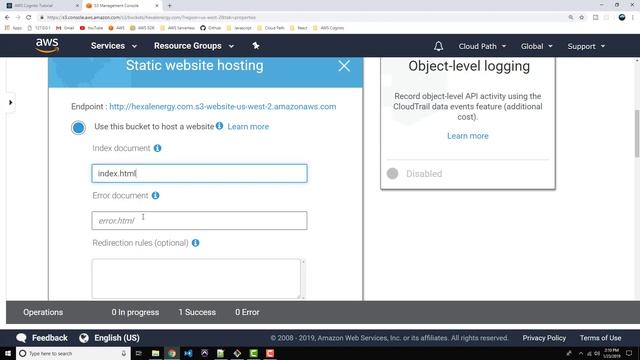640x360 pixels.
Task: Click the Feedback speech bubble icon
Action: (x=21, y=338)
